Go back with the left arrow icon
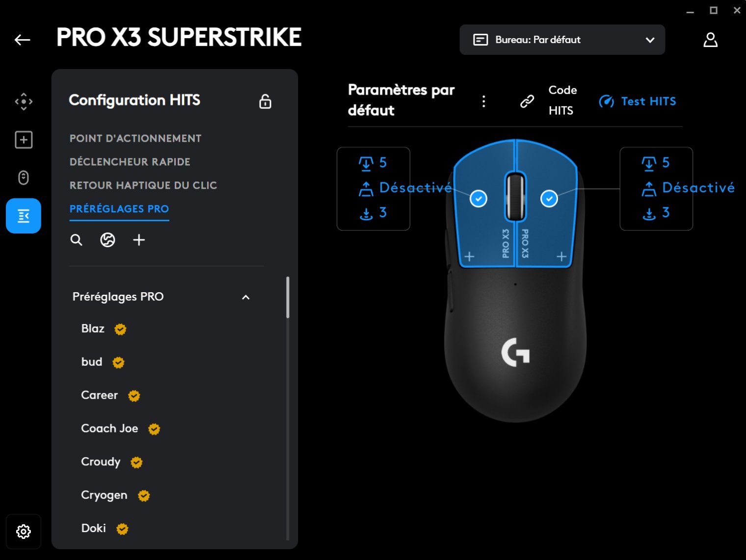The width and height of the screenshot is (746, 560). tap(23, 40)
